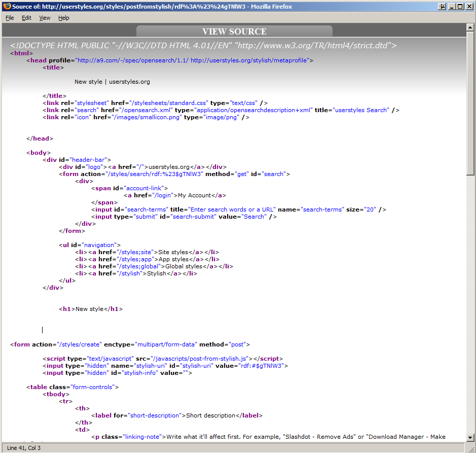
Task: Open the View menu
Action: (45, 18)
